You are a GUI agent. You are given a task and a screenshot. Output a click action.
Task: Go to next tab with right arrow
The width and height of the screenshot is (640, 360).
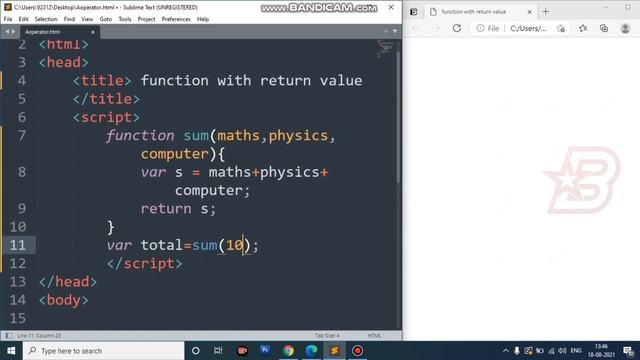13,31
